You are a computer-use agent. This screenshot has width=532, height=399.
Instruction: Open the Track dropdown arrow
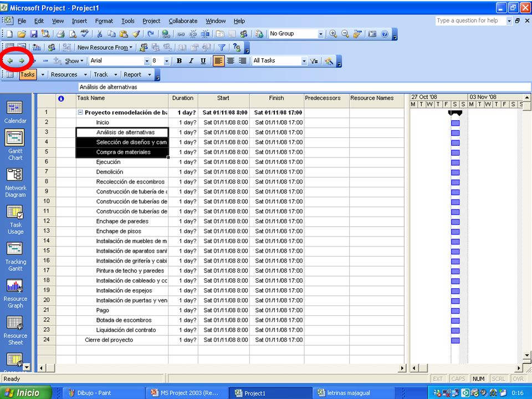pyautogui.click(x=115, y=75)
